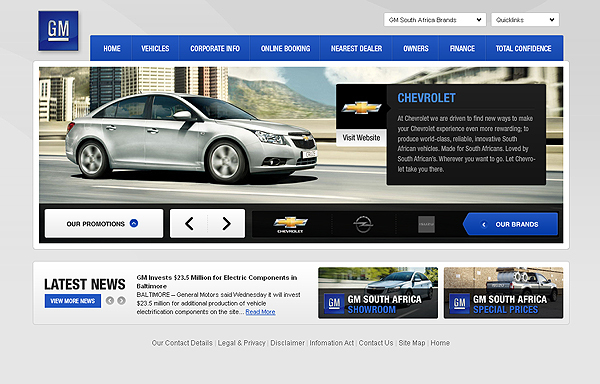The height and width of the screenshot is (384, 600).
Task: Select the Chevrolet logo in brand strip
Action: pyautogui.click(x=290, y=225)
